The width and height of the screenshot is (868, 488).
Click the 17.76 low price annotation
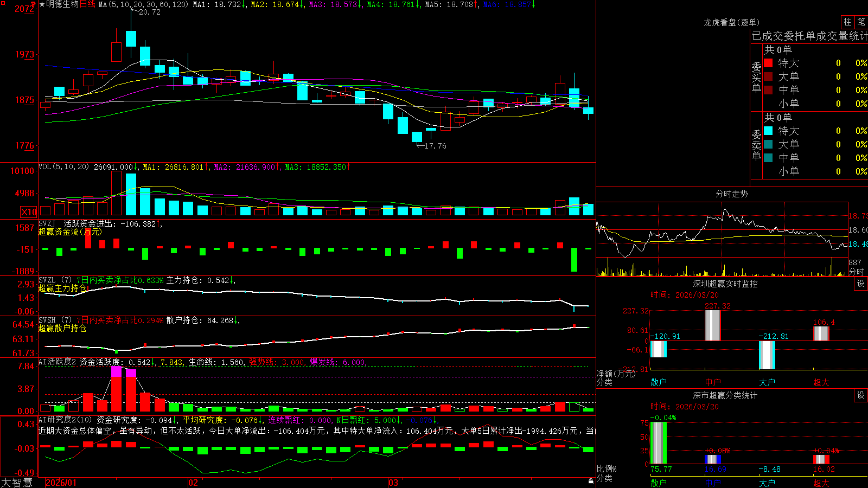435,146
